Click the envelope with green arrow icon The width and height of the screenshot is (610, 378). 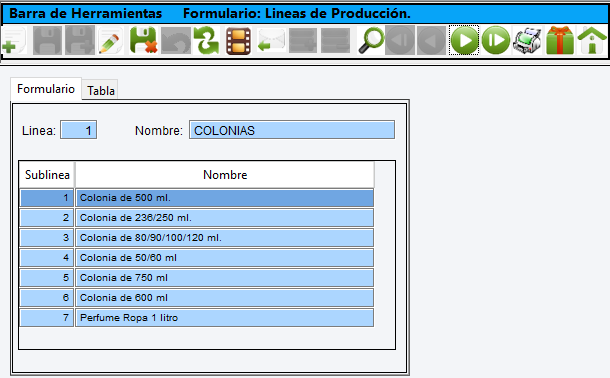coord(271,40)
